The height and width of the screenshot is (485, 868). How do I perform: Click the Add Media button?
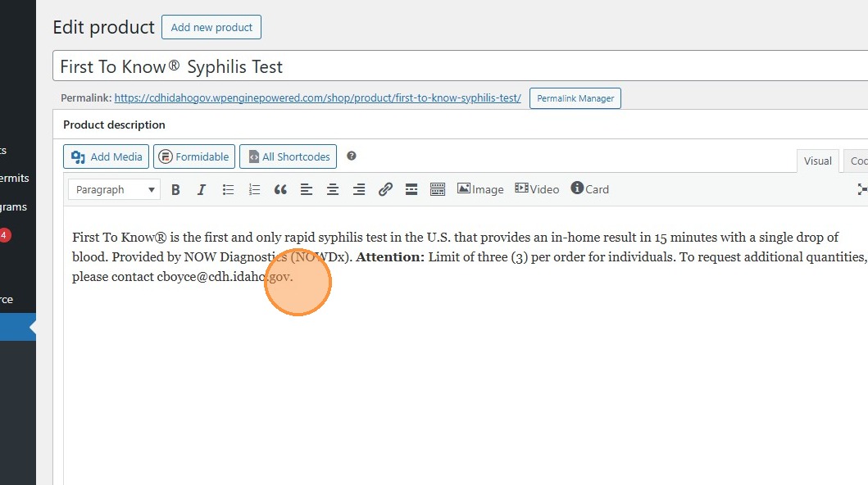pyautogui.click(x=107, y=156)
